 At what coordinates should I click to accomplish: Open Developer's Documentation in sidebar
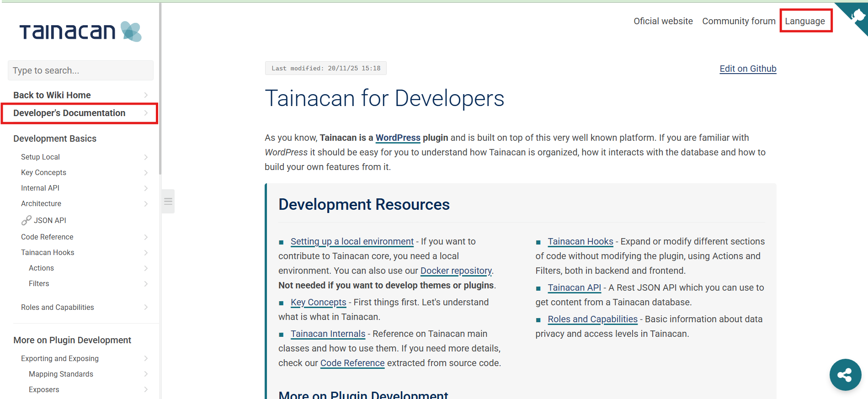point(80,113)
